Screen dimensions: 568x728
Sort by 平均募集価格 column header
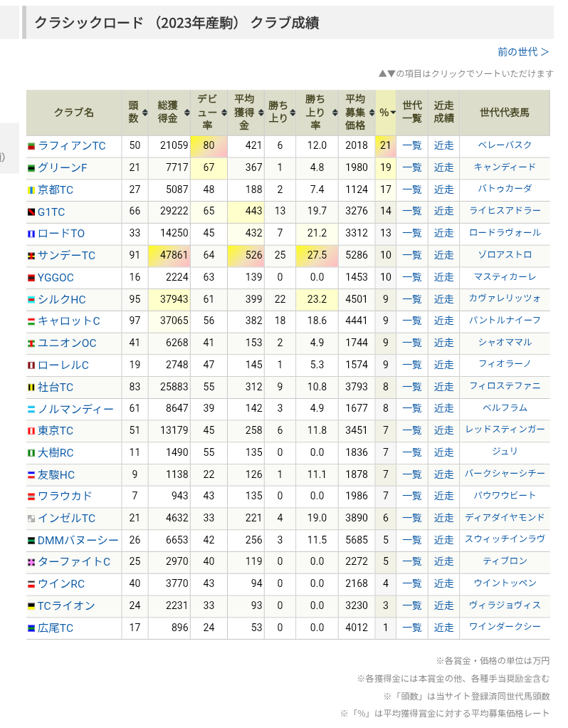click(x=355, y=113)
